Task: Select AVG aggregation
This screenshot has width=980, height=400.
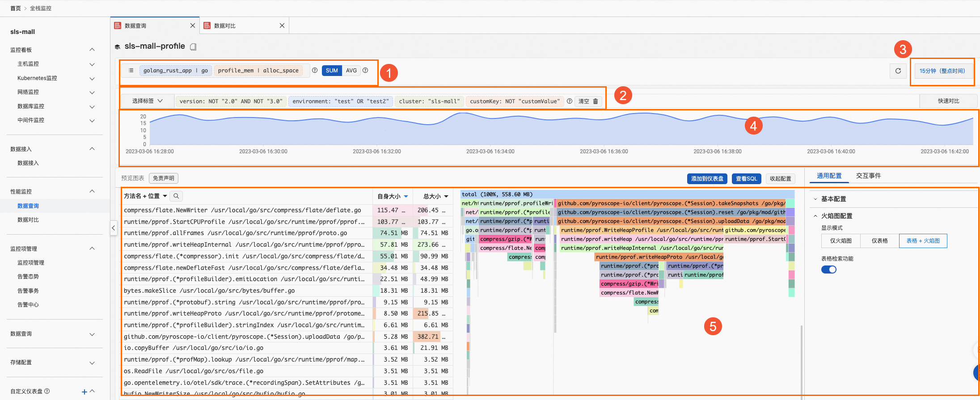Action: [x=351, y=70]
